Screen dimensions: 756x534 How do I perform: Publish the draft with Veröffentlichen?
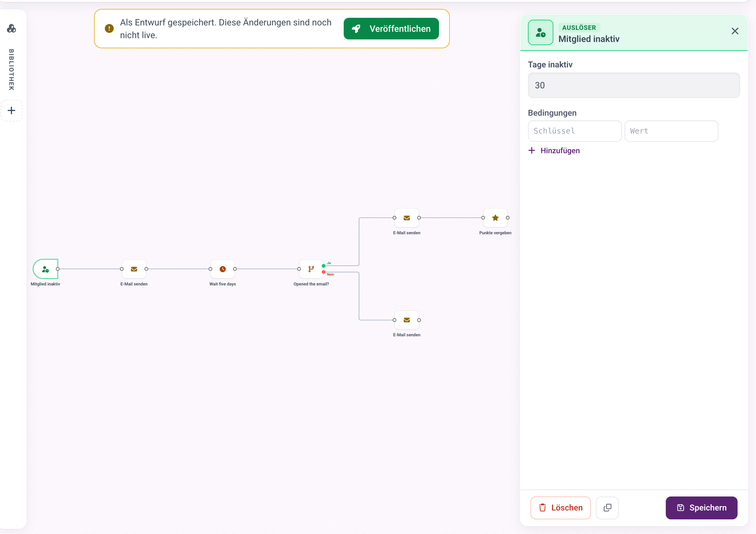point(391,29)
